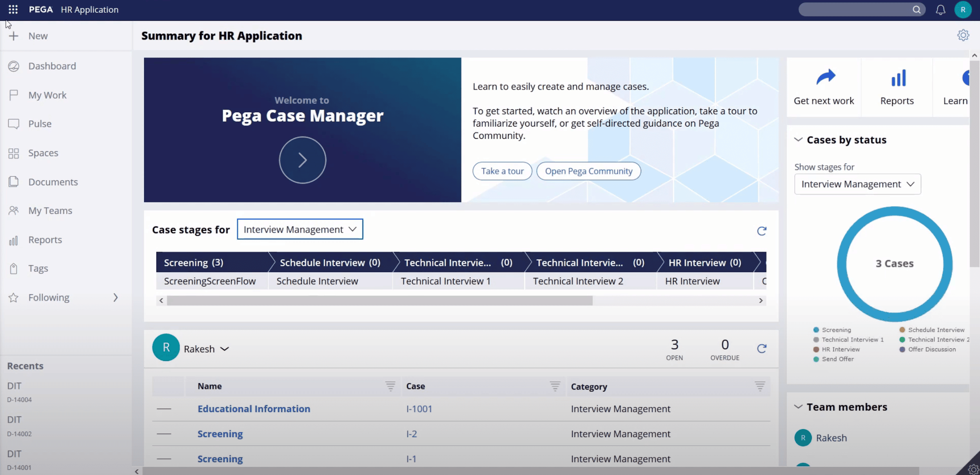This screenshot has width=980, height=475.
Task: Click the Reports chart icon in quick links
Action: (x=898, y=78)
